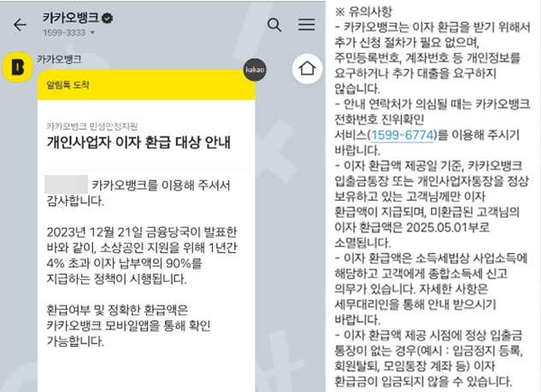This screenshot has height=392, width=541.
Task: Open the 카카오뱅크 channel title in header
Action: tap(71, 18)
